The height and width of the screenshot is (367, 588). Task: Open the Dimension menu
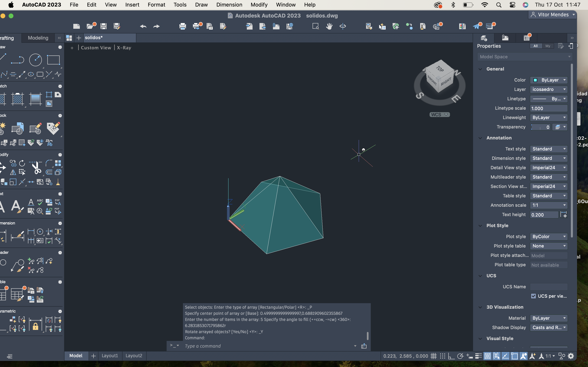pyautogui.click(x=229, y=5)
